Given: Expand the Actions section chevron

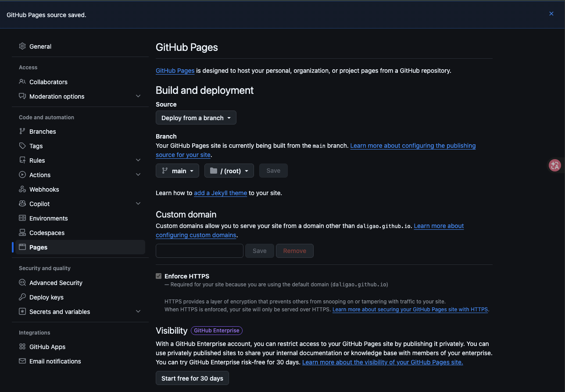Looking at the screenshot, I should (138, 175).
